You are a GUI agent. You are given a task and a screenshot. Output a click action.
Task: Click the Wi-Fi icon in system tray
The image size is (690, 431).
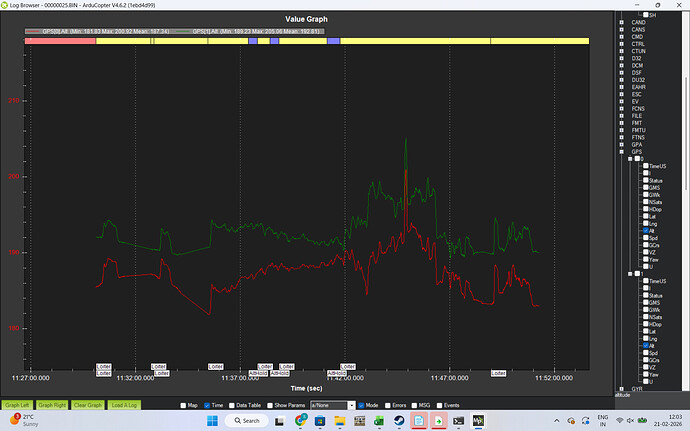pos(619,421)
